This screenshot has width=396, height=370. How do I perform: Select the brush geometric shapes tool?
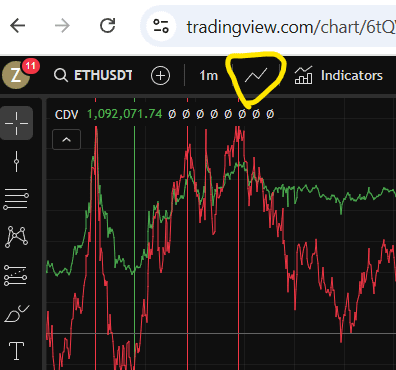pyautogui.click(x=16, y=313)
